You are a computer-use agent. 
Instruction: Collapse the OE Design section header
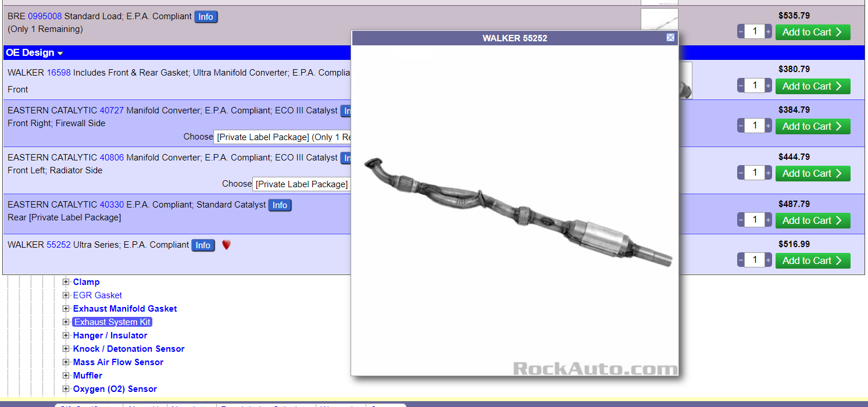pyautogui.click(x=34, y=53)
